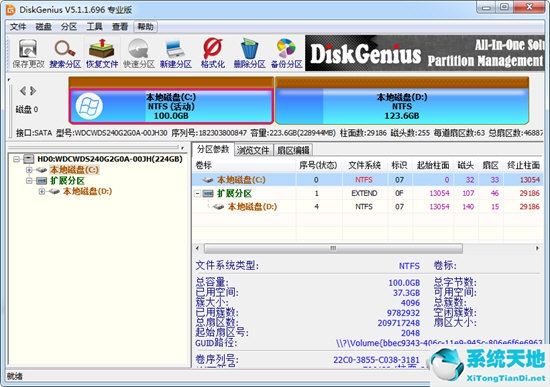This screenshot has height=387, width=550.
Task: Select 本地磁盘(C:) label in left tree
Action: coord(74,170)
